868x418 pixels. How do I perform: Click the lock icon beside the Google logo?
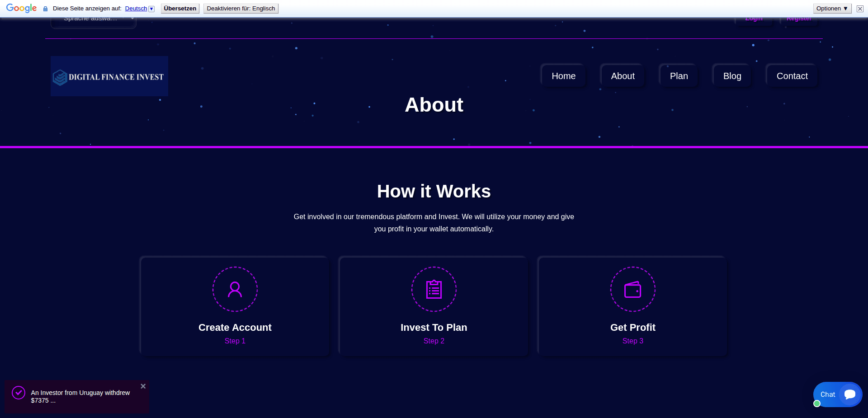point(45,8)
